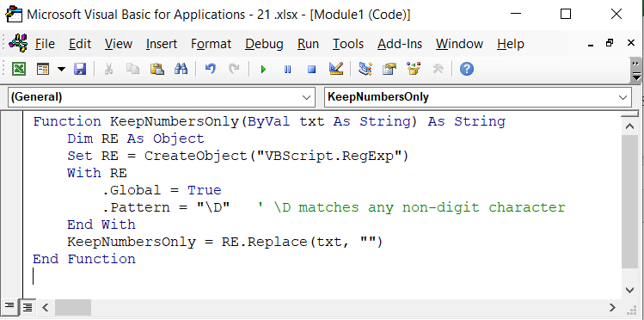644x320 pixels.
Task: Switch to Microsoft Excel view icon
Action: tap(18, 69)
